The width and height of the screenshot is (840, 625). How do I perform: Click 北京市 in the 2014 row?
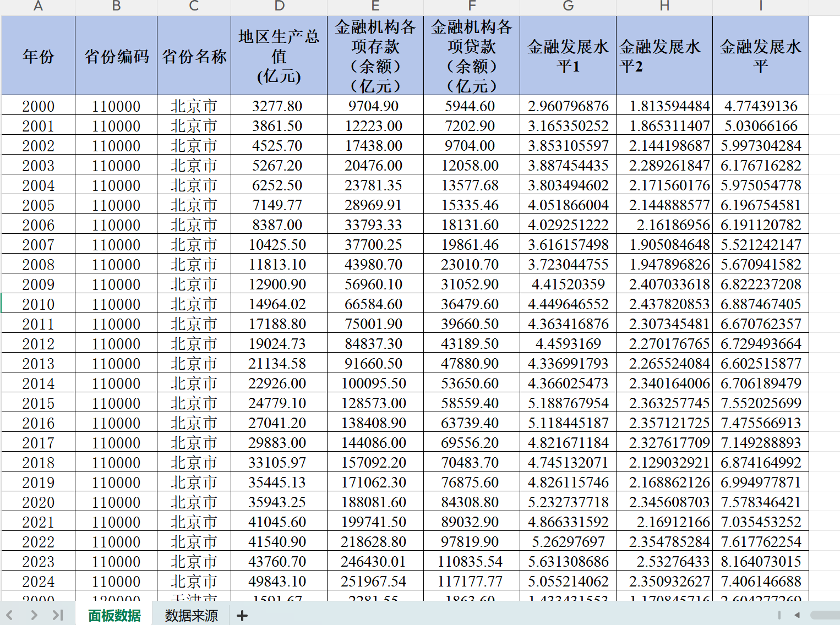coord(194,383)
